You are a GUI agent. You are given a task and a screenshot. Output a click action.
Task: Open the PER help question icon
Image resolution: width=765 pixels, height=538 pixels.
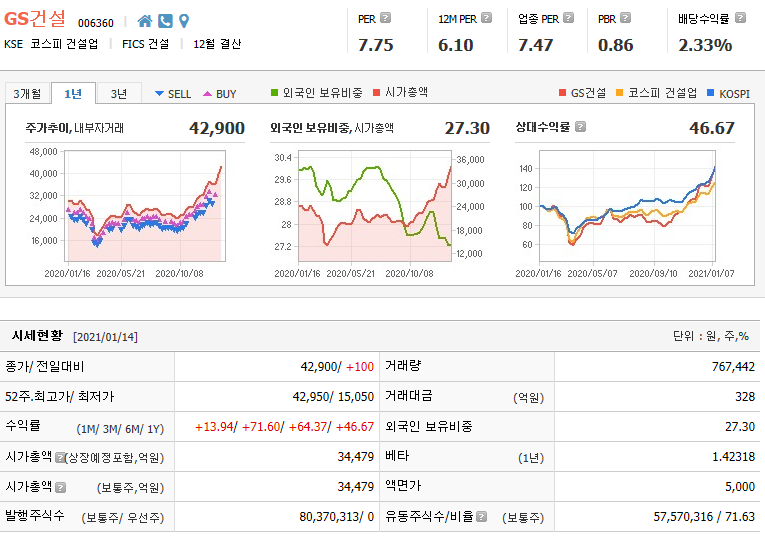385,18
